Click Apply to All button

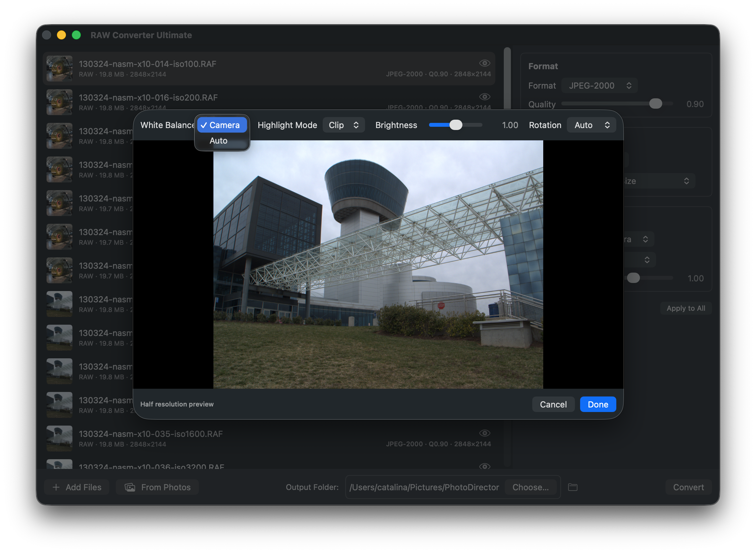pos(686,308)
